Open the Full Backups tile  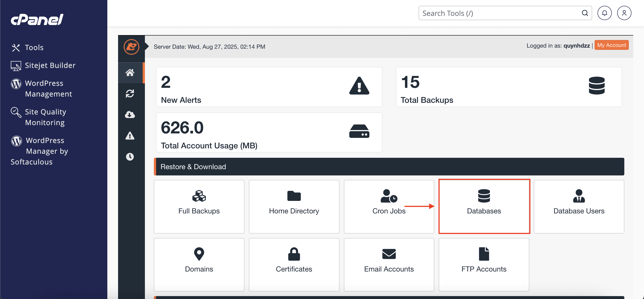pyautogui.click(x=199, y=206)
